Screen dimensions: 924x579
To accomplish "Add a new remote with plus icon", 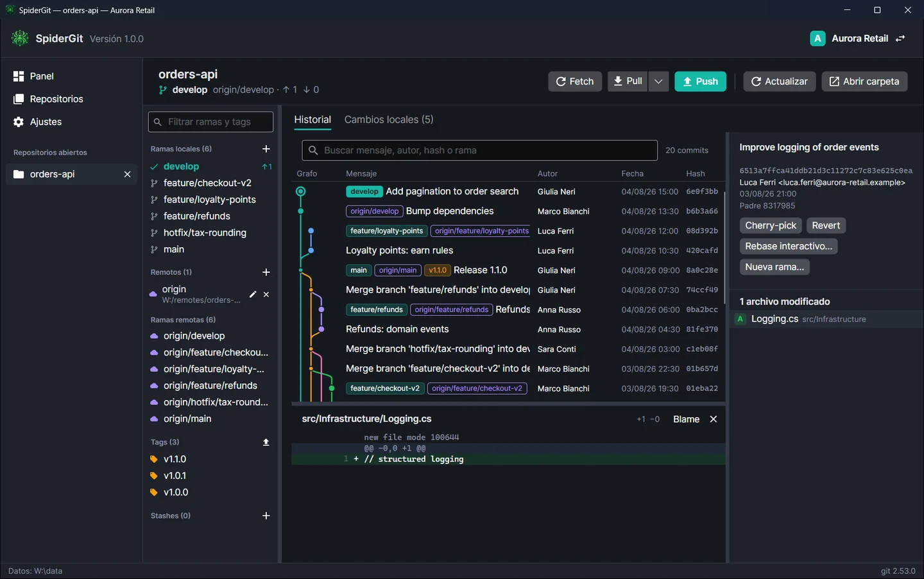I will point(266,272).
